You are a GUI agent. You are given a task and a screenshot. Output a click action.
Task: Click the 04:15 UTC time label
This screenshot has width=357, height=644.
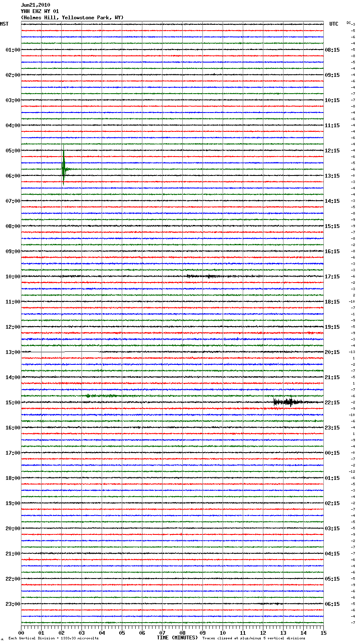pyautogui.click(x=332, y=554)
